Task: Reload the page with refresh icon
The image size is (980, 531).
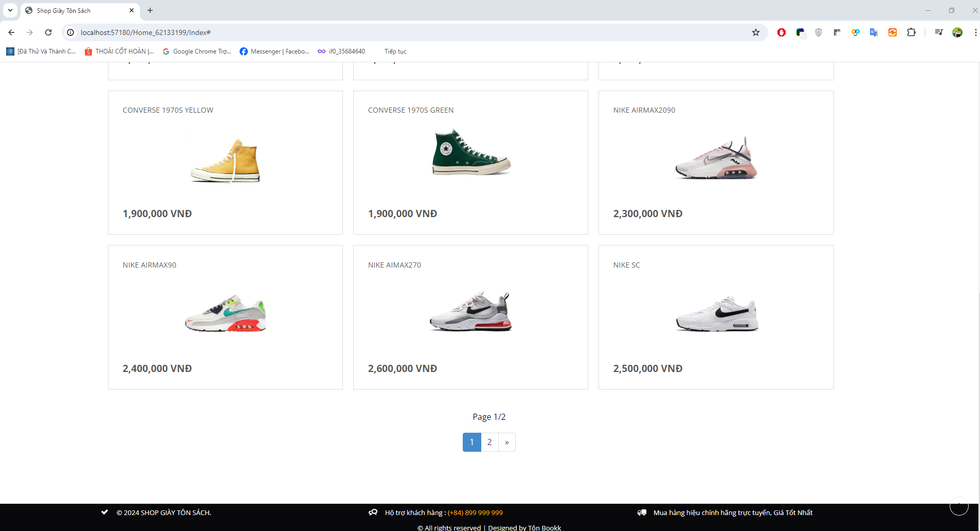Action: pyautogui.click(x=48, y=32)
